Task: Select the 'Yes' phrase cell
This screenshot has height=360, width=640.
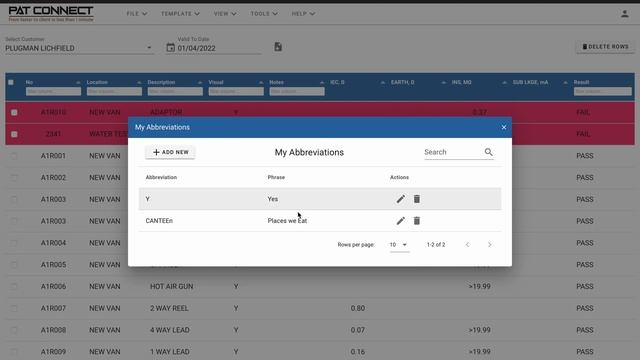Action: (x=273, y=199)
